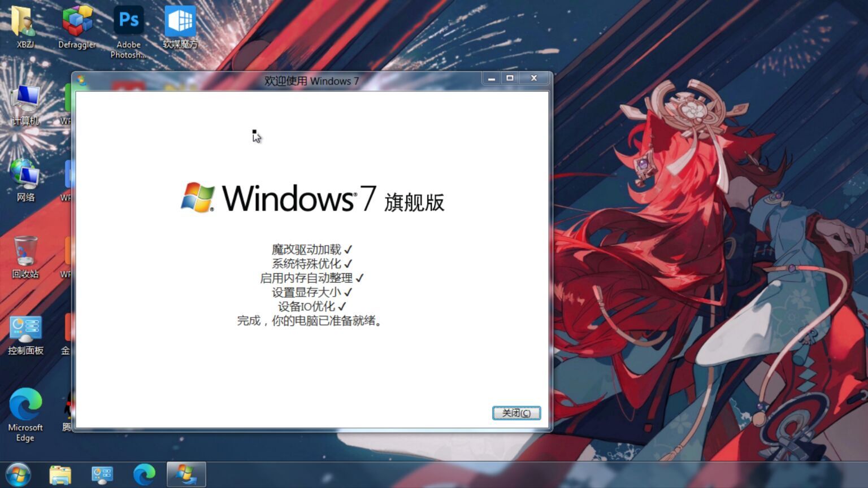This screenshot has height=488, width=868.
Task: Click the text 启用内存自动整理
Action: tap(306, 278)
